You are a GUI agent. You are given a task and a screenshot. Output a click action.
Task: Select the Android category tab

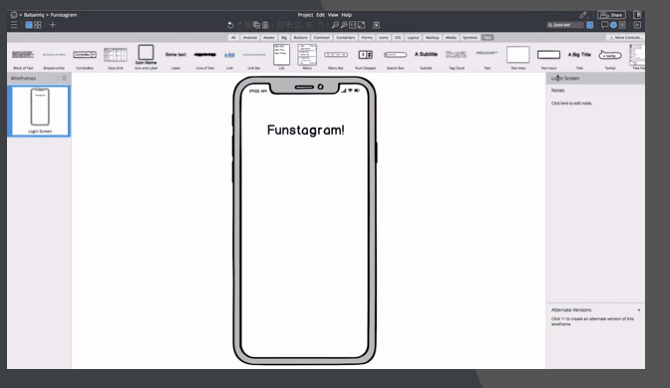coord(250,38)
